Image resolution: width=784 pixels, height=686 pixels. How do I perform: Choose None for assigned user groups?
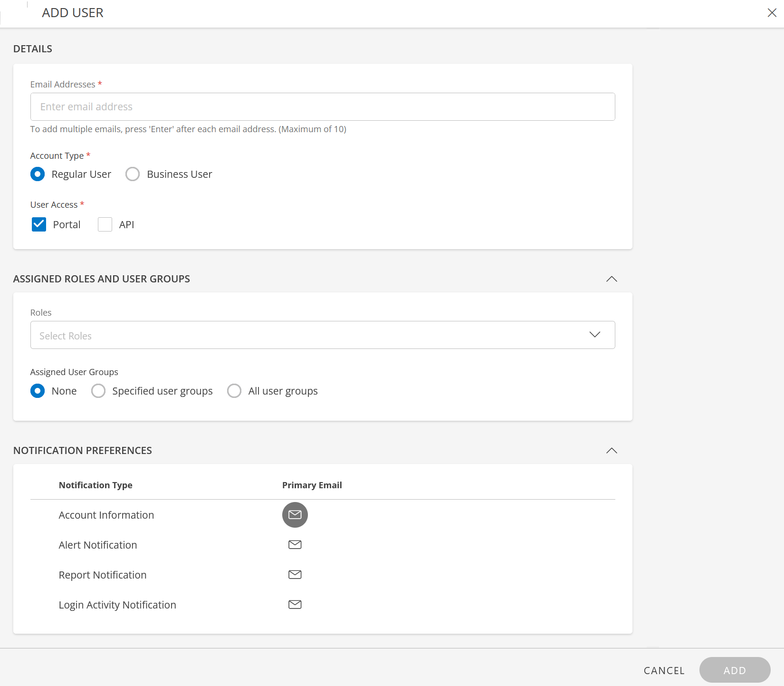coord(38,391)
